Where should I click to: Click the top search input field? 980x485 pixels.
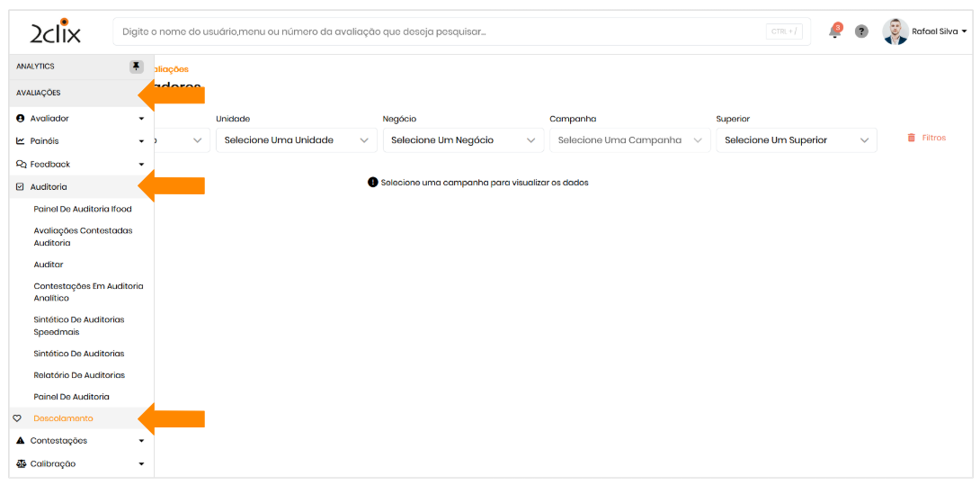point(441,31)
